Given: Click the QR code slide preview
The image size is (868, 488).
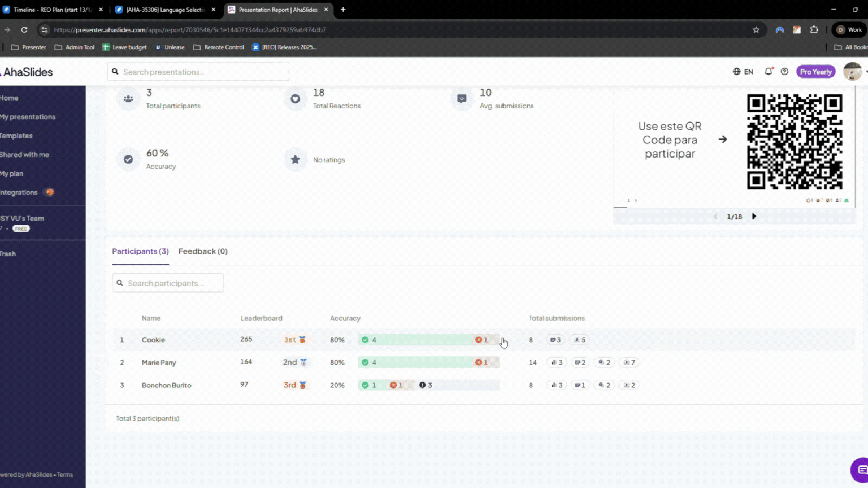Looking at the screenshot, I should pos(734,146).
